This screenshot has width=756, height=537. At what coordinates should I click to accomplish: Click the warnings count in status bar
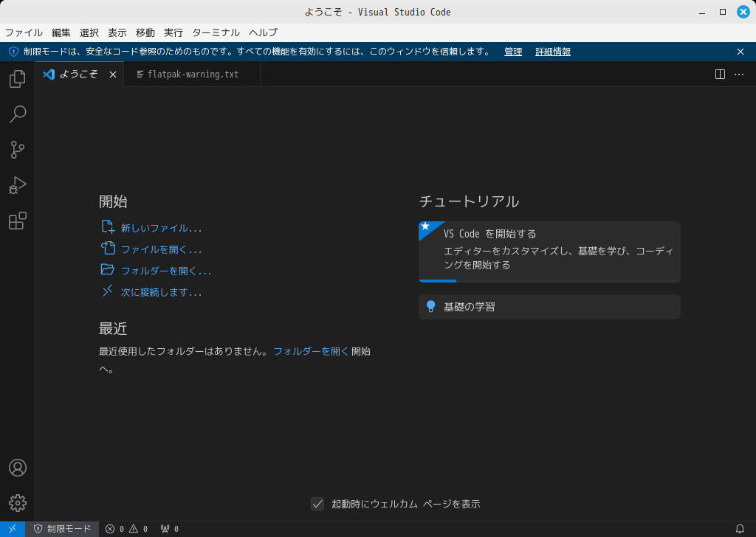138,529
